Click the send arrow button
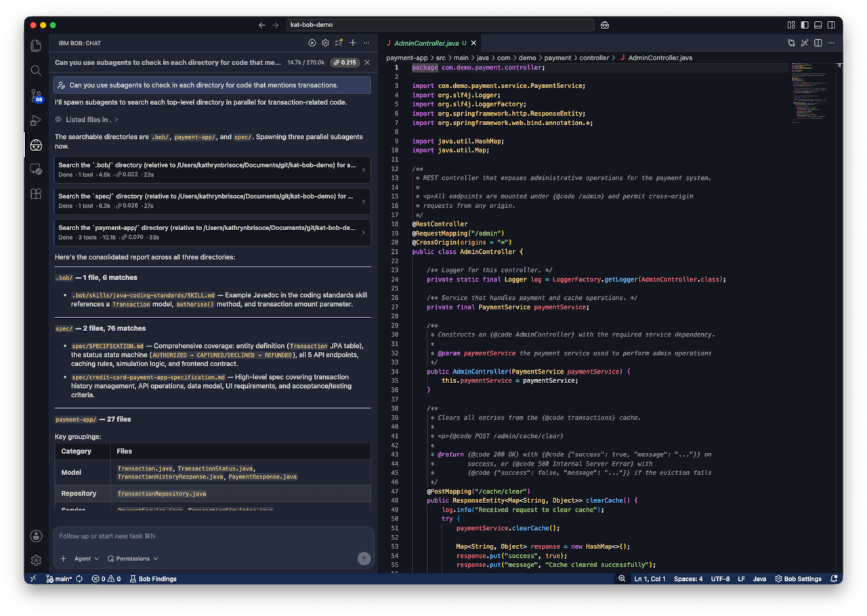This screenshot has height=616, width=867. click(364, 558)
